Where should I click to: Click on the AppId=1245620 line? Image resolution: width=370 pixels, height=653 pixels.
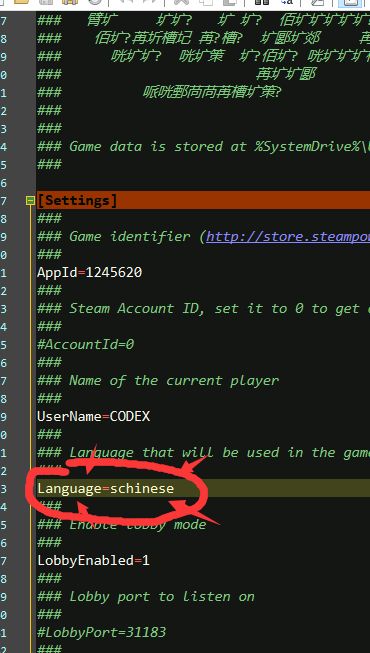click(x=90, y=272)
